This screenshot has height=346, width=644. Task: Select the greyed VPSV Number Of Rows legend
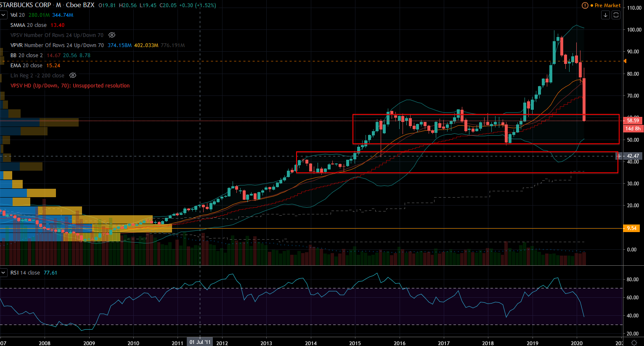57,35
